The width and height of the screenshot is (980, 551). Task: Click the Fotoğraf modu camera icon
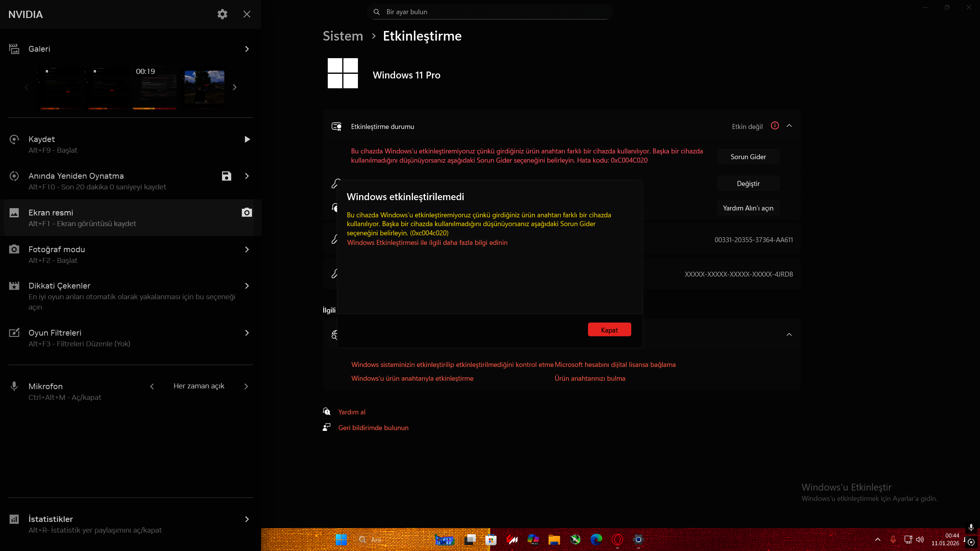point(14,249)
